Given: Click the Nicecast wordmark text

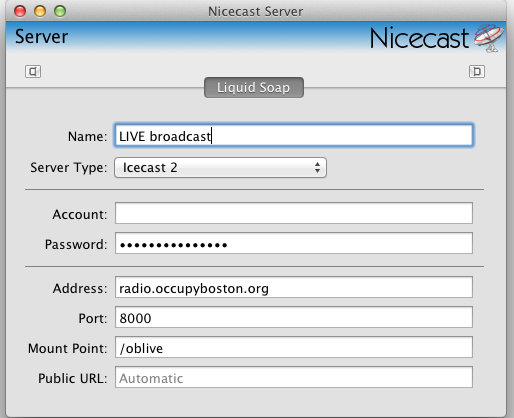Looking at the screenshot, I should tap(420, 38).
